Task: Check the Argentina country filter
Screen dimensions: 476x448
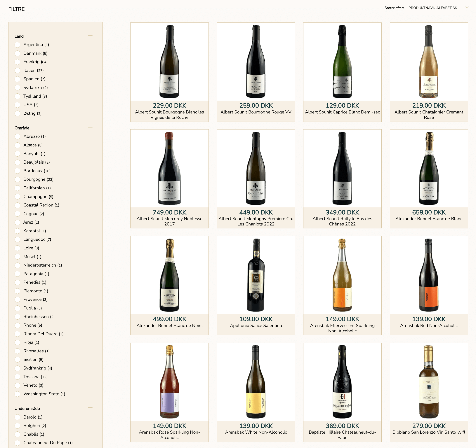Action: click(18, 45)
